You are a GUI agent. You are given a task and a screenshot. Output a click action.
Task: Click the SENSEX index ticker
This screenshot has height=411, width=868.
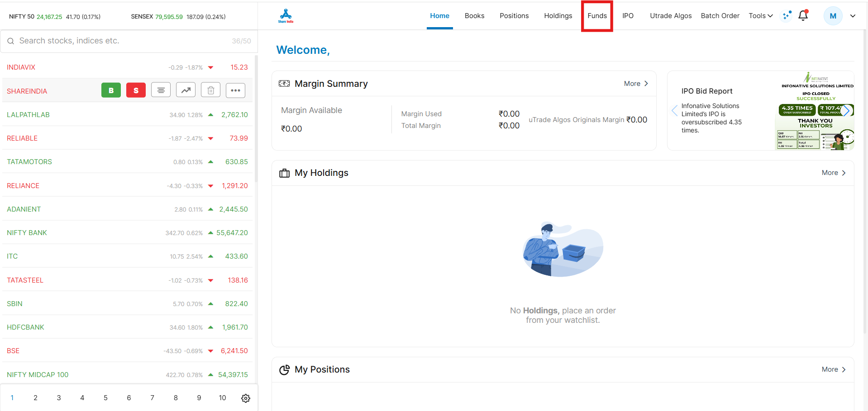pyautogui.click(x=178, y=17)
